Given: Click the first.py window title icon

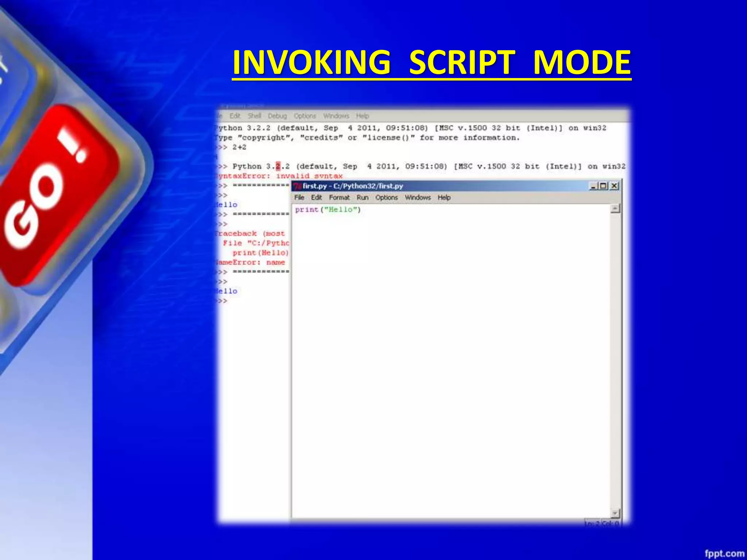Looking at the screenshot, I should [x=297, y=186].
